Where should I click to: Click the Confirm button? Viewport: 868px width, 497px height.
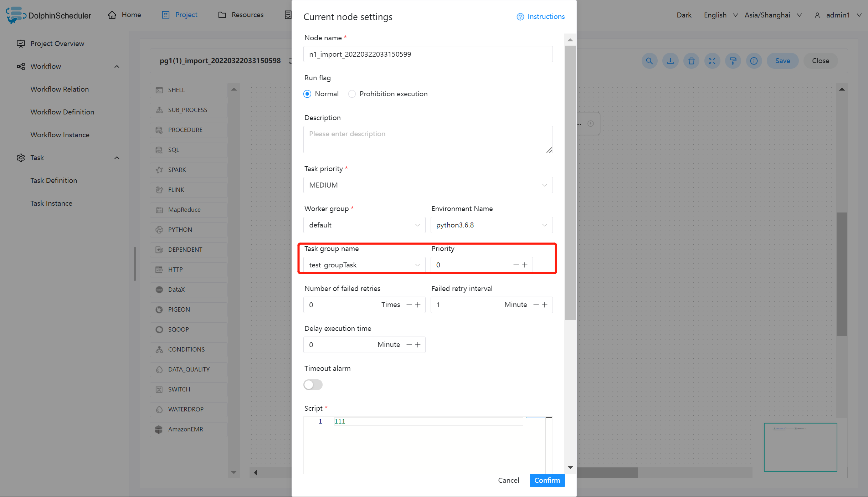coord(547,480)
